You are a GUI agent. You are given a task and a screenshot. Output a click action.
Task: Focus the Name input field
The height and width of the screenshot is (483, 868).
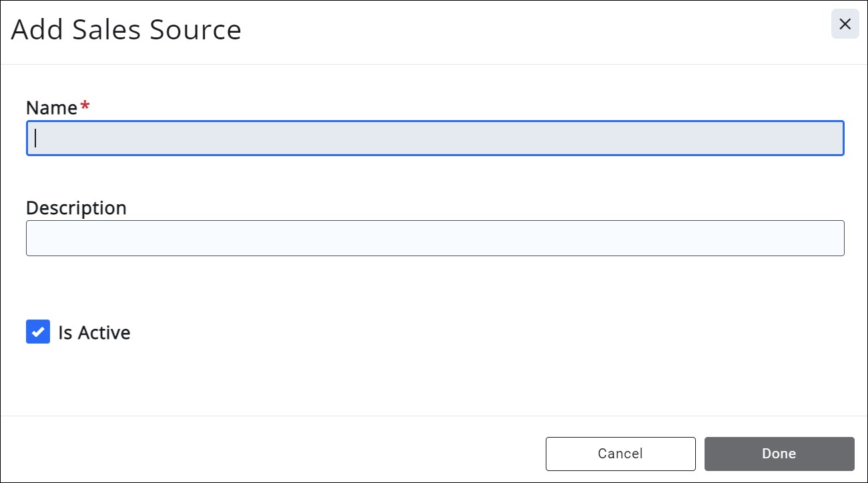pos(435,138)
